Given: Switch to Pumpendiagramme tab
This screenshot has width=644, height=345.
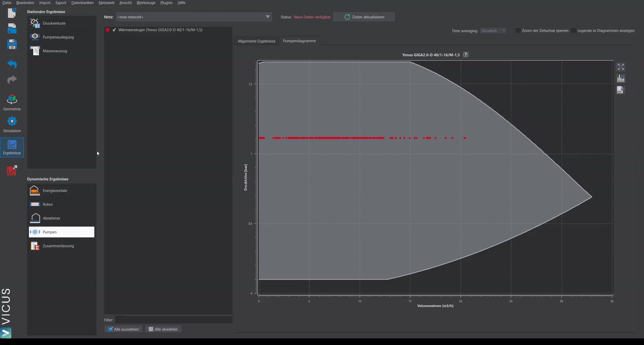Looking at the screenshot, I should (x=300, y=41).
